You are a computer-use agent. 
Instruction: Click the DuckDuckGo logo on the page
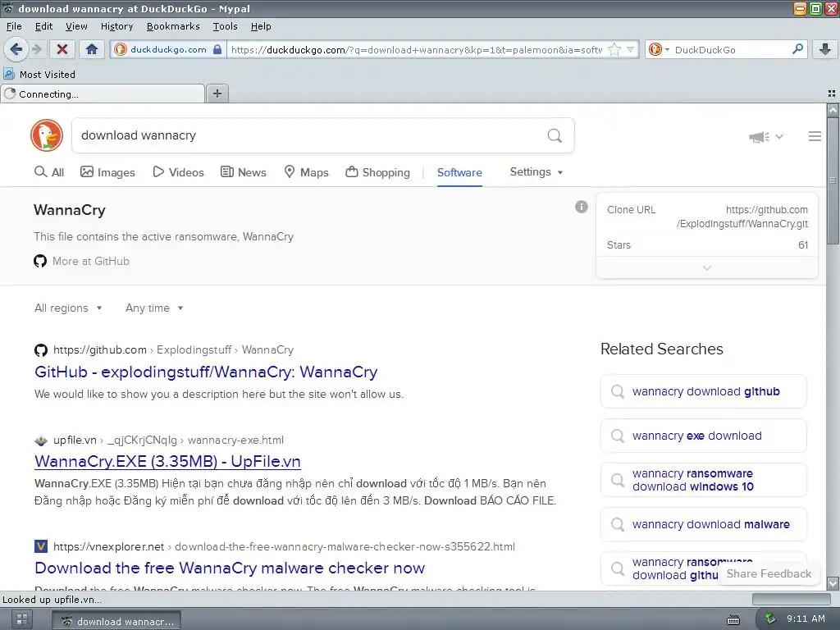[x=47, y=135]
